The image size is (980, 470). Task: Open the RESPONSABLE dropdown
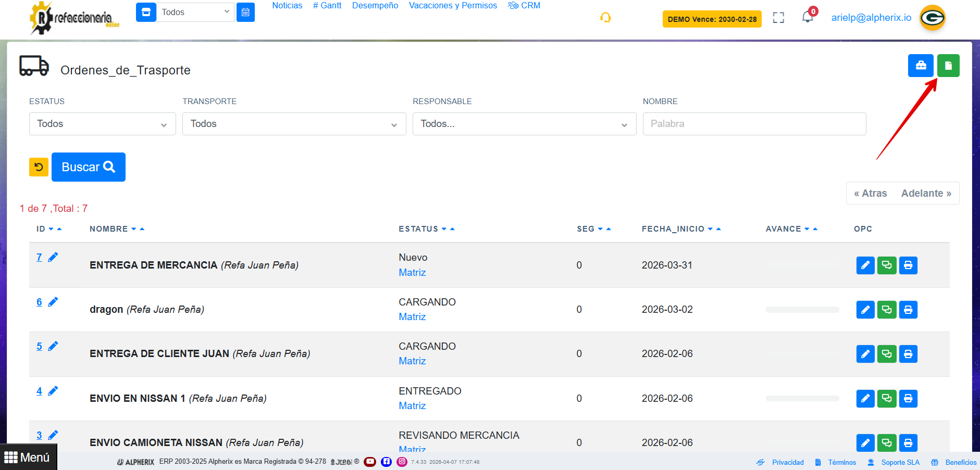pyautogui.click(x=524, y=124)
